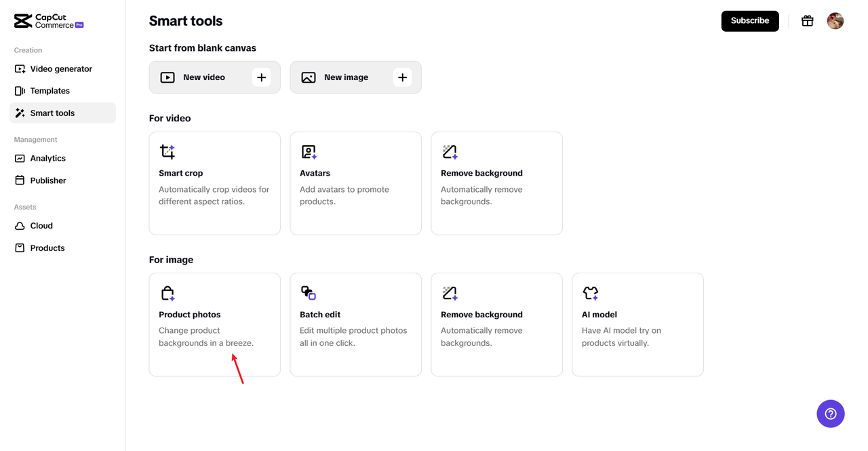This screenshot has height=451, width=868.
Task: Open image Remove background card
Action: coord(496,324)
